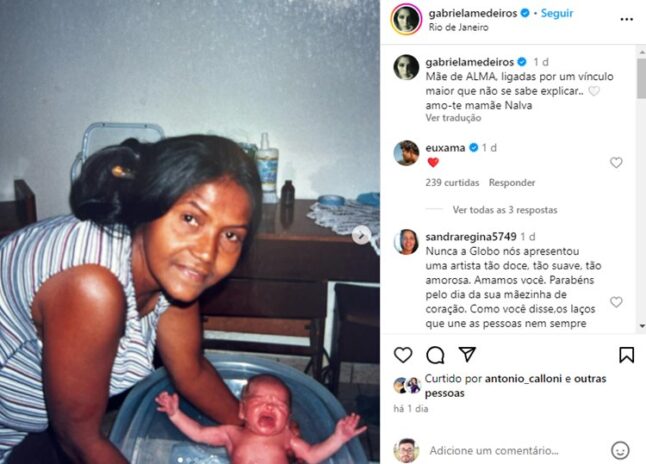The image size is (646, 464).
Task: Open the three-dot more options menu
Action: point(627,19)
